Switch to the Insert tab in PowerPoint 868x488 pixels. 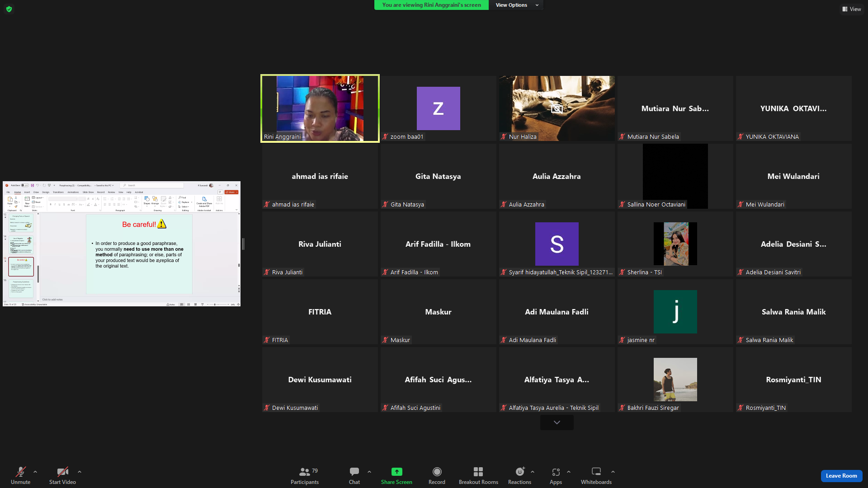(27, 192)
